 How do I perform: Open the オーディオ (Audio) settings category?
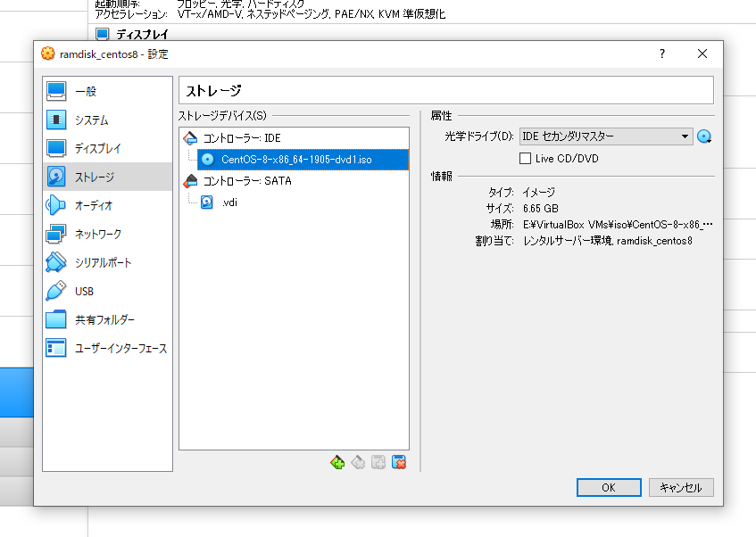pyautogui.click(x=107, y=205)
